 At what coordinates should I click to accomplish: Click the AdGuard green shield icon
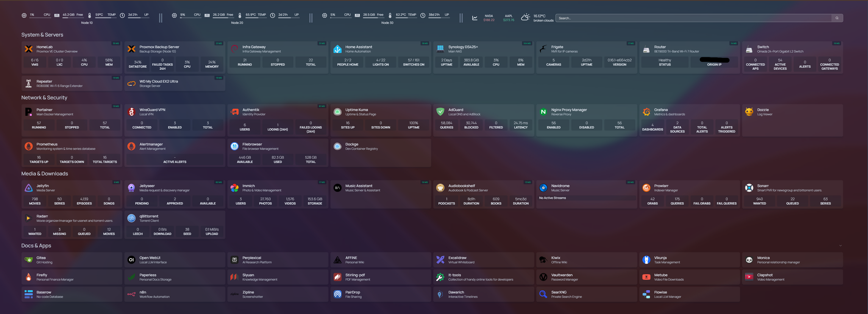point(440,112)
